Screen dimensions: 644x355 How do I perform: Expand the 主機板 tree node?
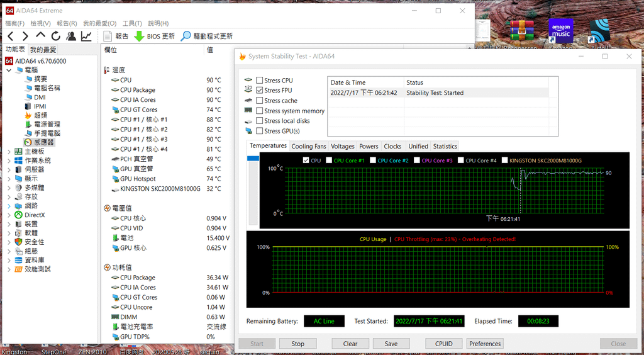coord(9,152)
